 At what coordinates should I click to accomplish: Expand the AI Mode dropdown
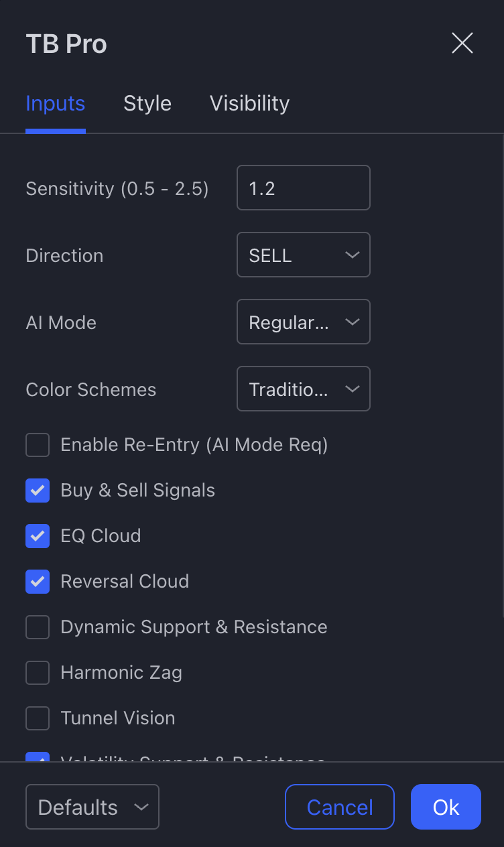[x=303, y=322]
